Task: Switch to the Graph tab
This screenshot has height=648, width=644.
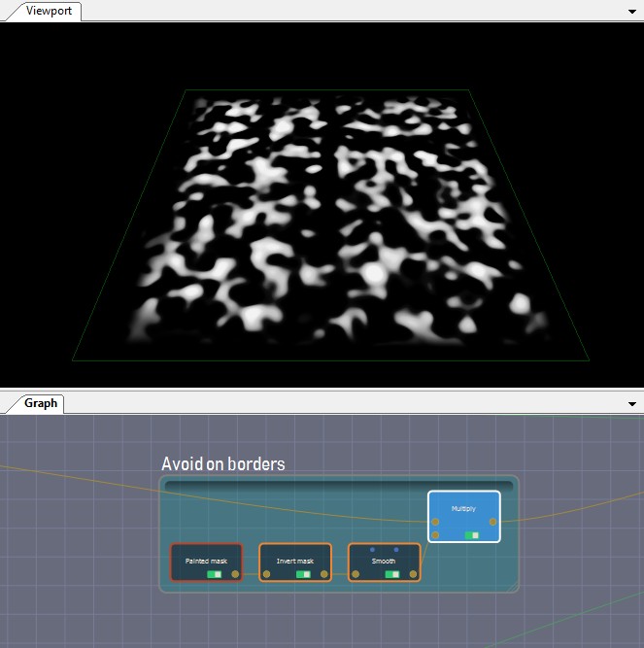Action: (x=41, y=403)
